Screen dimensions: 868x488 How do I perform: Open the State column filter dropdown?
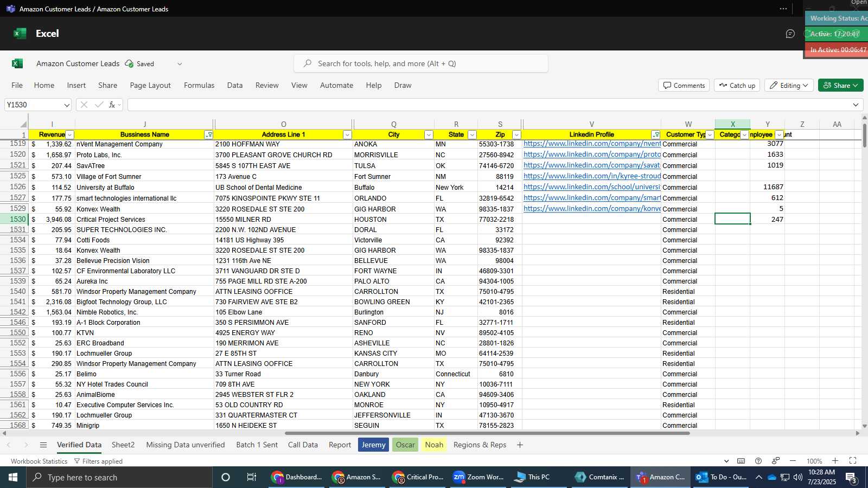472,134
